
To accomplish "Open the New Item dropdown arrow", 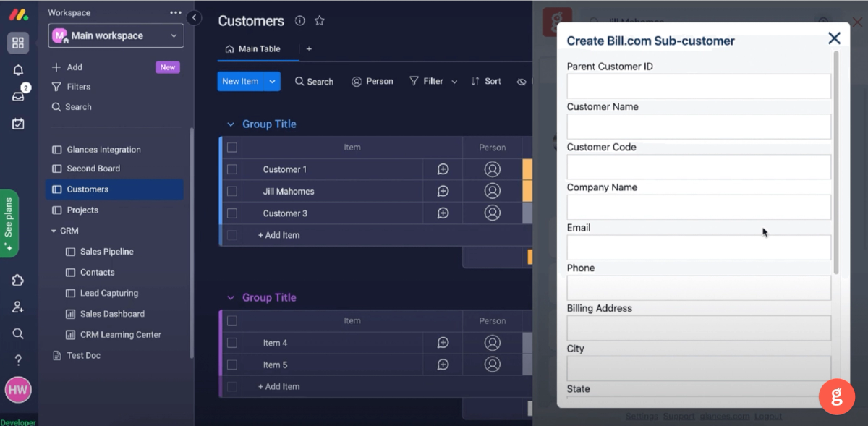I will click(x=273, y=82).
